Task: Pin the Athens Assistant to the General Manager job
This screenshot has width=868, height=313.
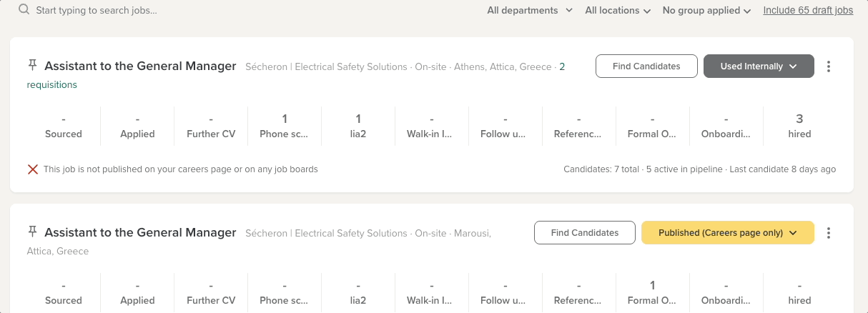Action: pyautogui.click(x=32, y=66)
